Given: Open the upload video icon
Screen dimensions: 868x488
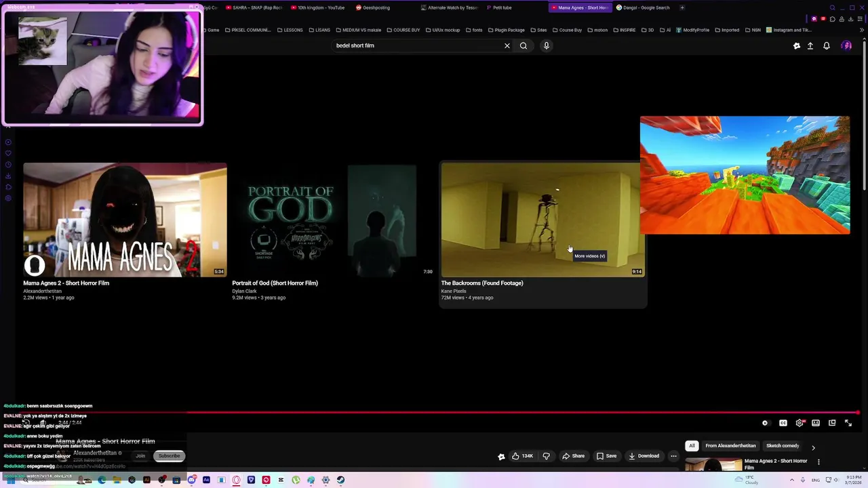Looking at the screenshot, I should point(810,45).
